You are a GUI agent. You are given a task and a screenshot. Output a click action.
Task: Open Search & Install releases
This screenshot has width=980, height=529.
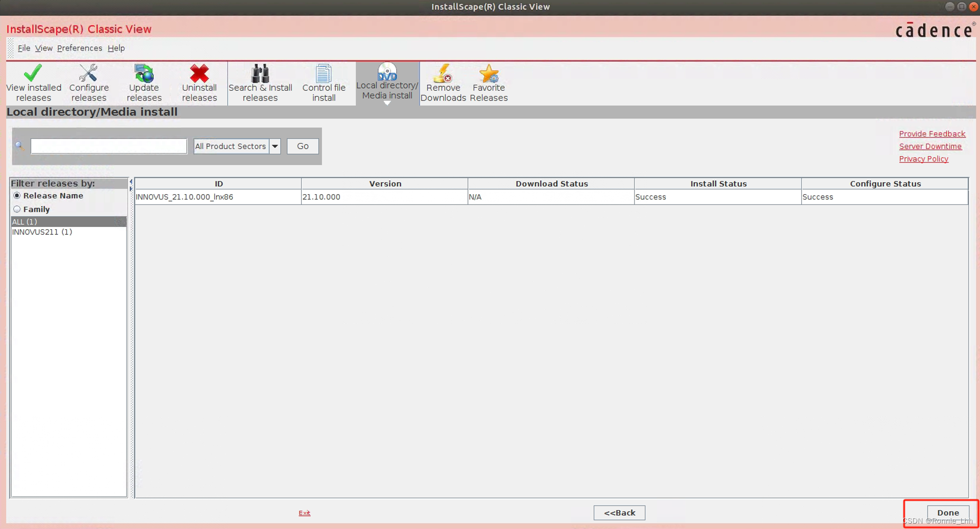[260, 83]
